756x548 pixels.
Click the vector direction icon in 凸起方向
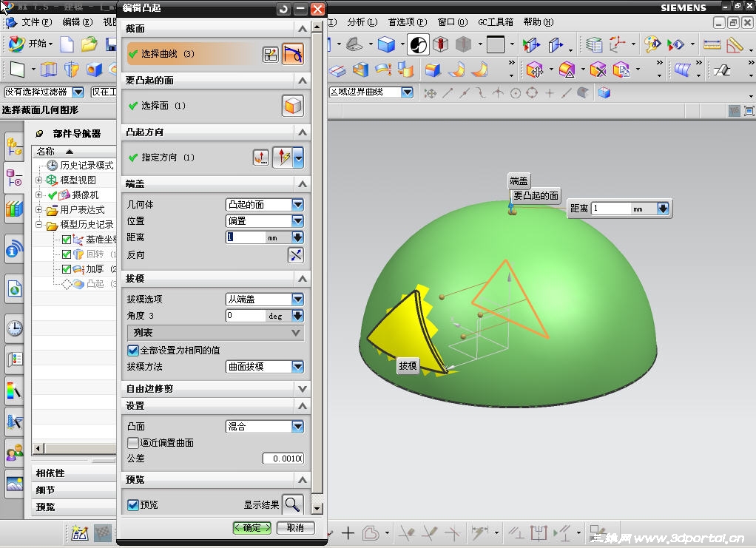(x=283, y=158)
